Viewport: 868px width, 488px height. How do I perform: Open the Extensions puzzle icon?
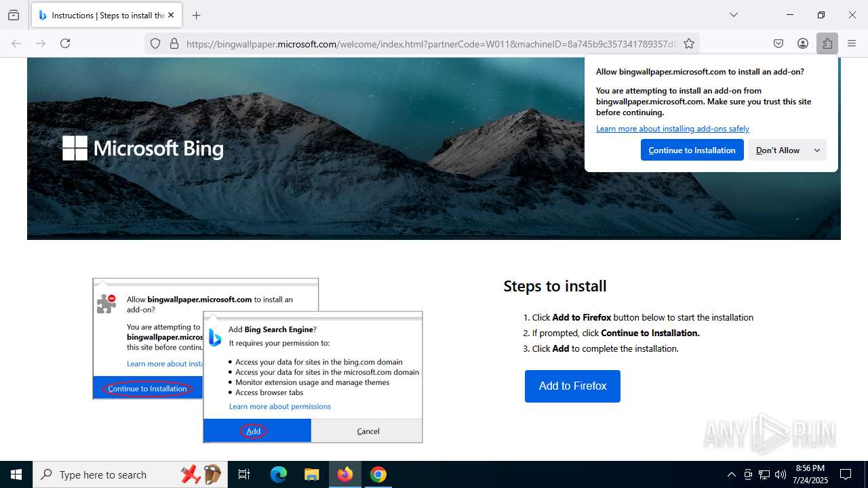click(827, 43)
